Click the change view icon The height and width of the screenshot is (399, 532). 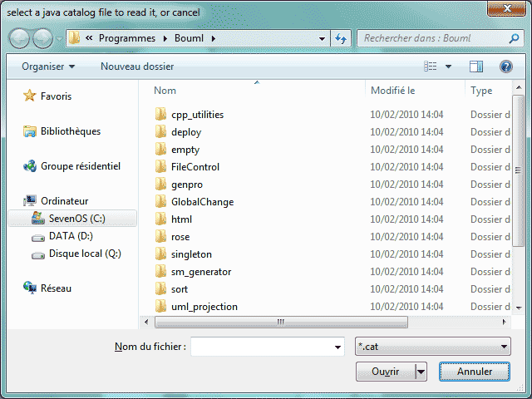point(431,66)
